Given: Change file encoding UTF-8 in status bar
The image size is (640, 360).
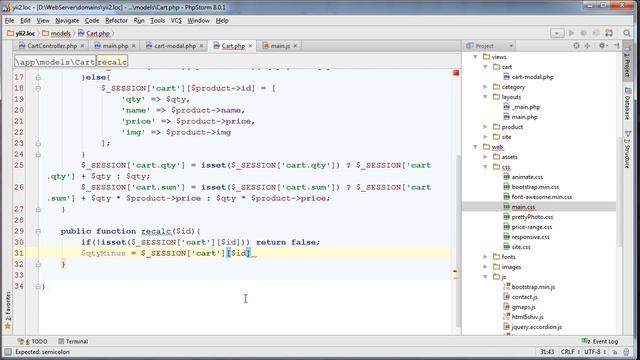Looking at the screenshot, I should 595,352.
